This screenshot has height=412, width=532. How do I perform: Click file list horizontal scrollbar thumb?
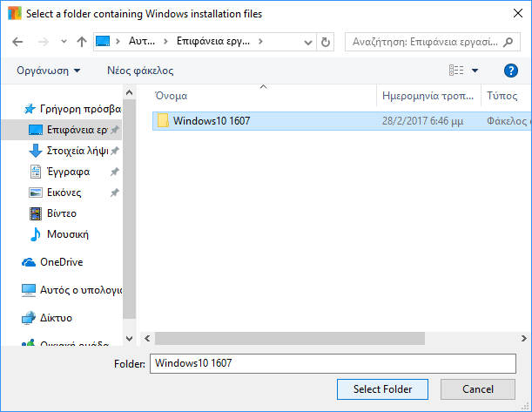tap(290, 338)
